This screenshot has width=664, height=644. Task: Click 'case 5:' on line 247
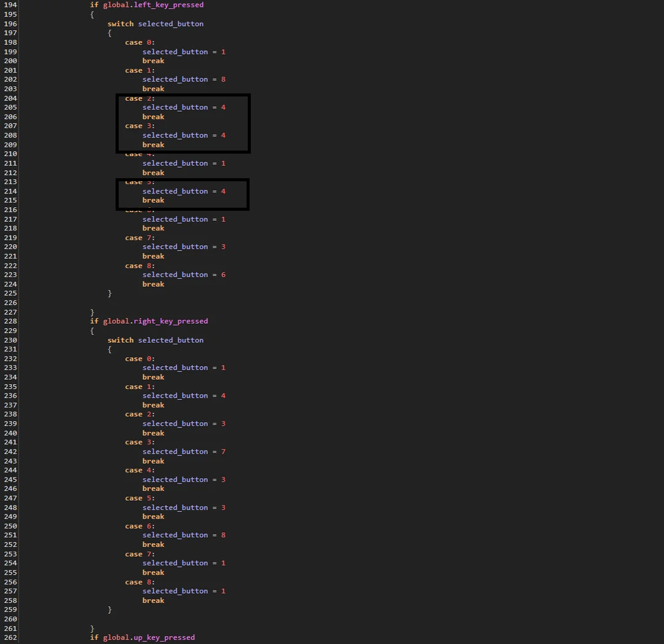click(140, 498)
